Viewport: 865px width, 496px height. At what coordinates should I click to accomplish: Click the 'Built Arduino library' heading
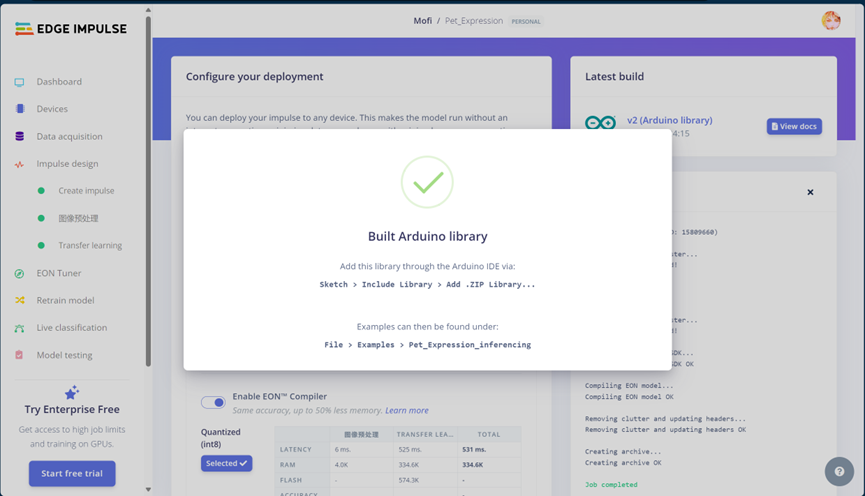(x=428, y=236)
